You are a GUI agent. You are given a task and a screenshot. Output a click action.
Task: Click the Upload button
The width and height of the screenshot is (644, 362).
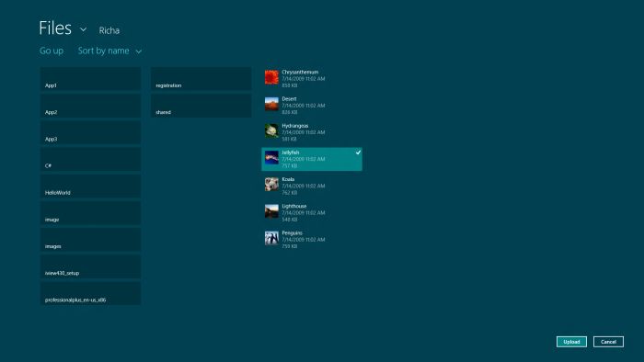[x=571, y=342]
